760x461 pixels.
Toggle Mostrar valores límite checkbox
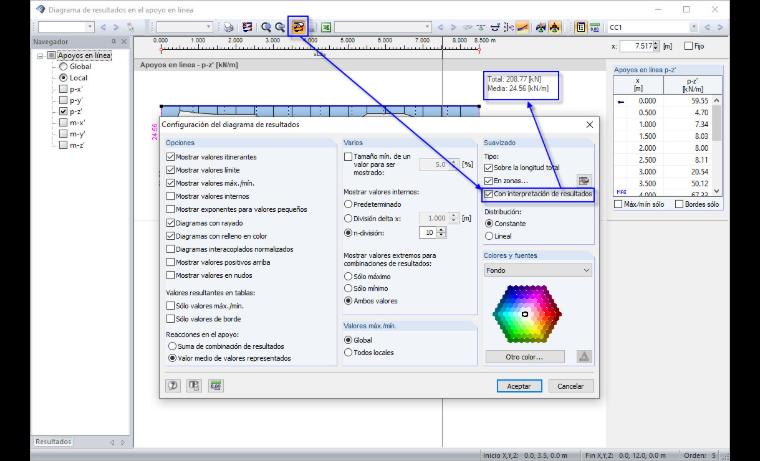point(170,170)
